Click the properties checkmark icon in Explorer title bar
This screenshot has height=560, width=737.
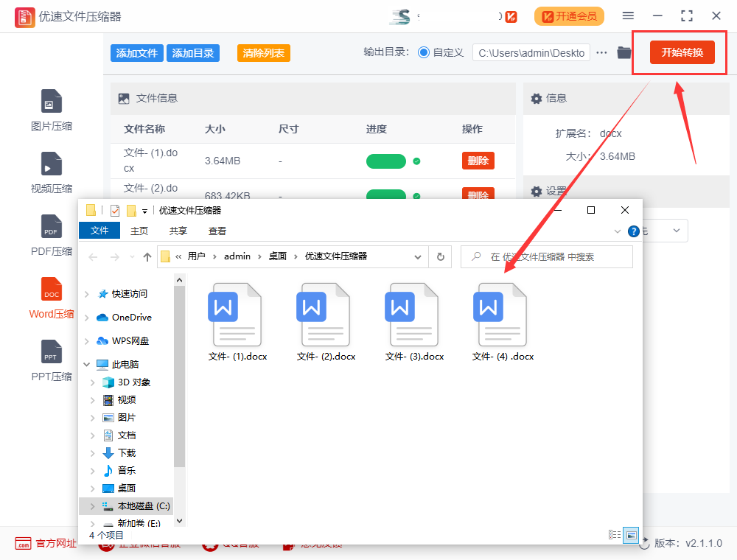tap(115, 211)
